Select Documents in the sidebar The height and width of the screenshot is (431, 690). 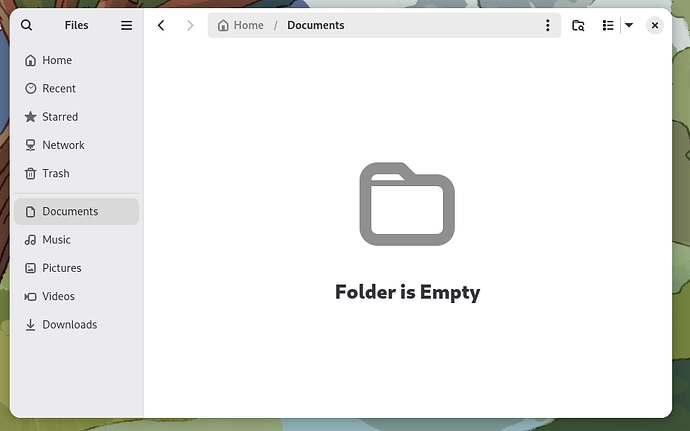tap(77, 211)
